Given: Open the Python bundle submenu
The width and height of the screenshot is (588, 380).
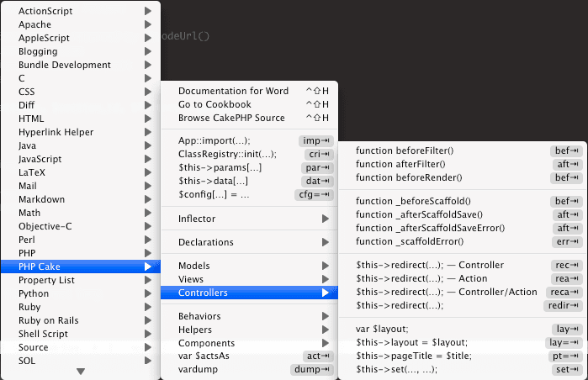Looking at the screenshot, I should (81, 293).
